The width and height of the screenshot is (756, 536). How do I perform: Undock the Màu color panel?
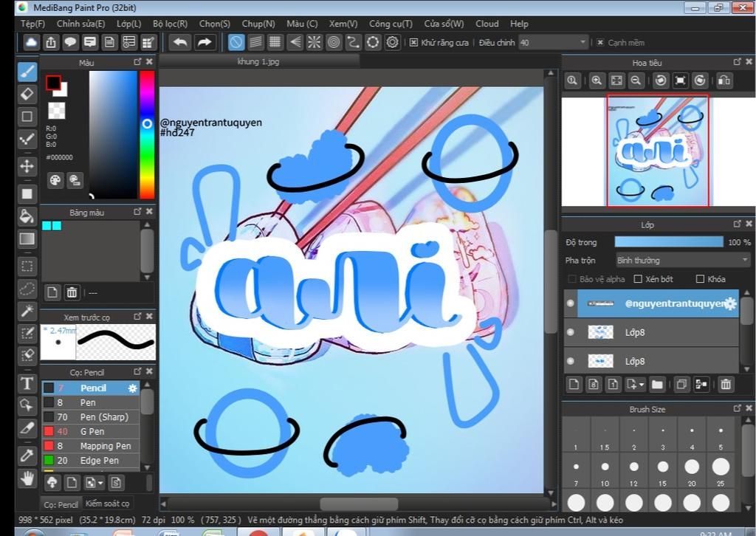coord(137,62)
